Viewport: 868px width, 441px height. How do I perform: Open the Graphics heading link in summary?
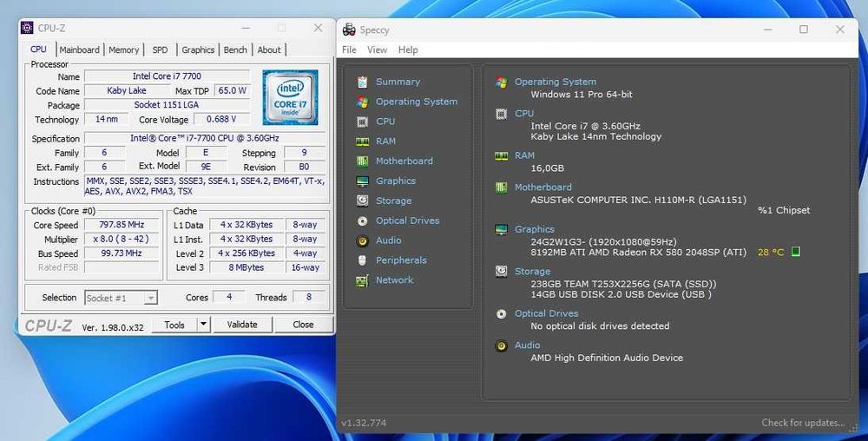[534, 229]
